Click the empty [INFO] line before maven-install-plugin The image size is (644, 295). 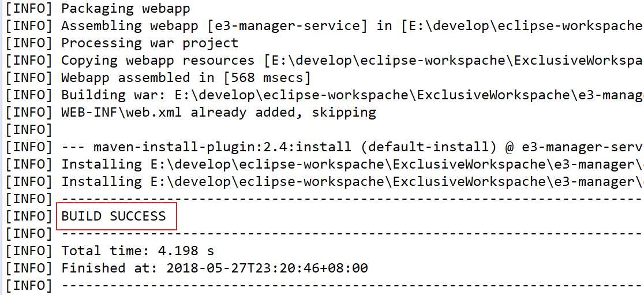[29, 129]
